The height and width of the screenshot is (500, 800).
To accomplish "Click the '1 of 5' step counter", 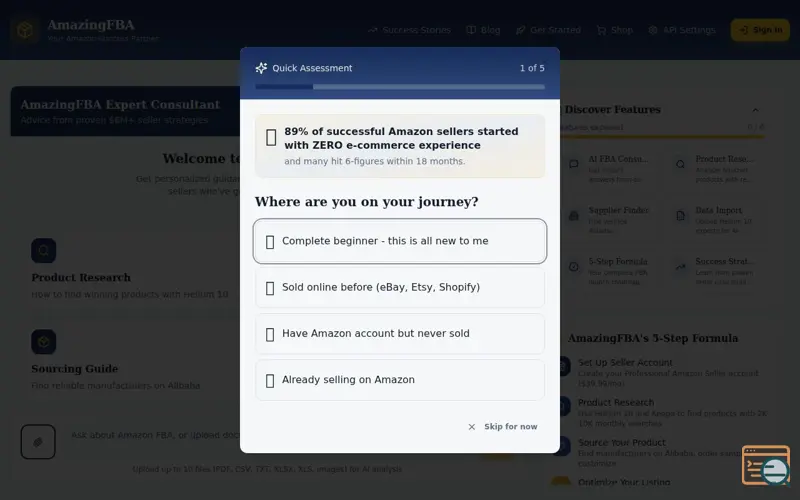I will [x=532, y=68].
